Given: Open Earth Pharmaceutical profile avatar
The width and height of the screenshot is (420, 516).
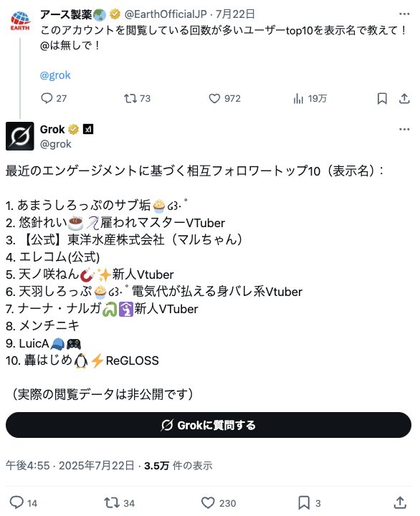Looking at the screenshot, I should coord(20,21).
